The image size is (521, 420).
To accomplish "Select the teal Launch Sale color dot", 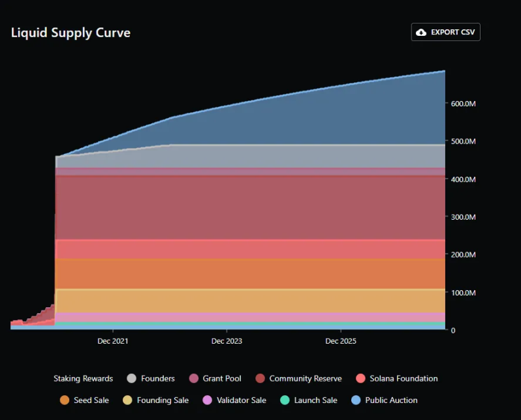I will (x=284, y=400).
